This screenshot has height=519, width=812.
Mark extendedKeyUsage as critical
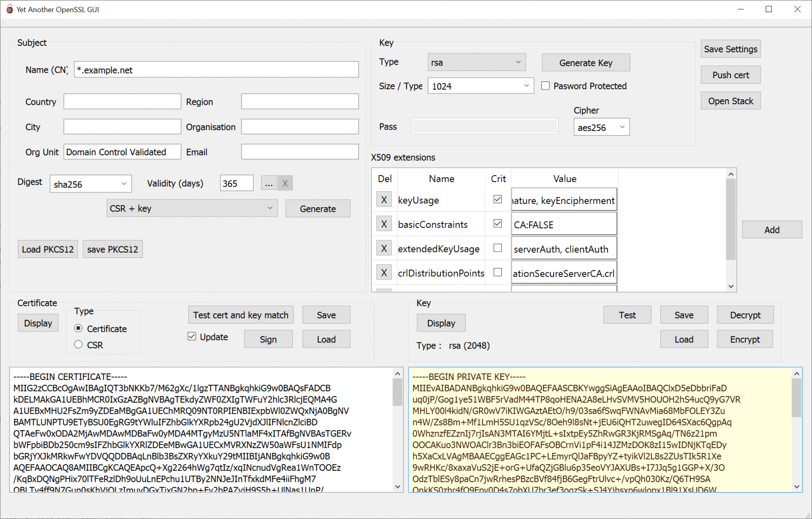click(497, 248)
